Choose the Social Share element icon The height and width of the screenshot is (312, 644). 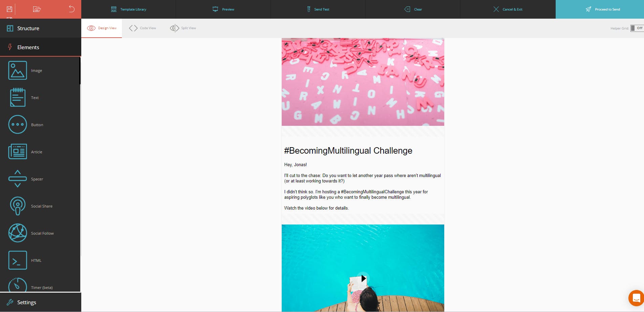pos(18,206)
